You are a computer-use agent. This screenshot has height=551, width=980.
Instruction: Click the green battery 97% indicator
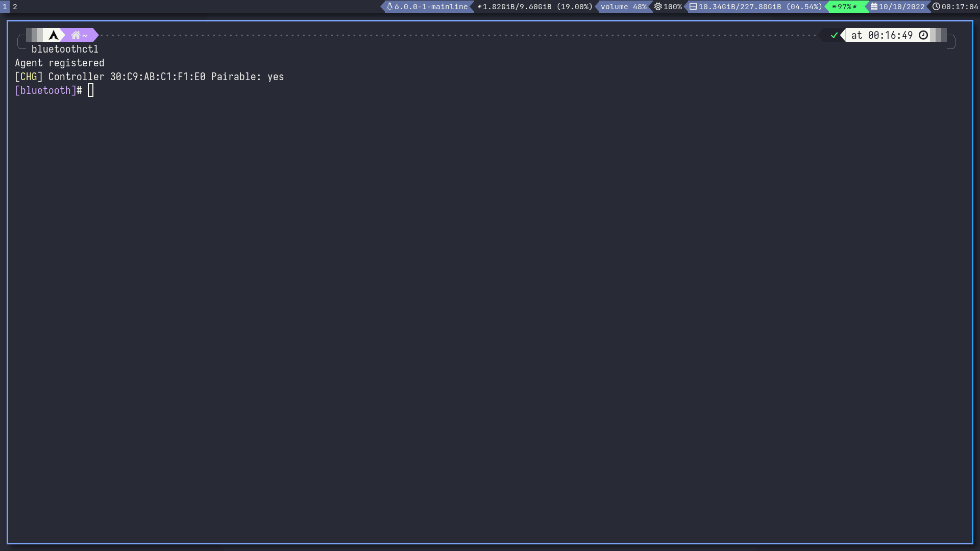844,7
